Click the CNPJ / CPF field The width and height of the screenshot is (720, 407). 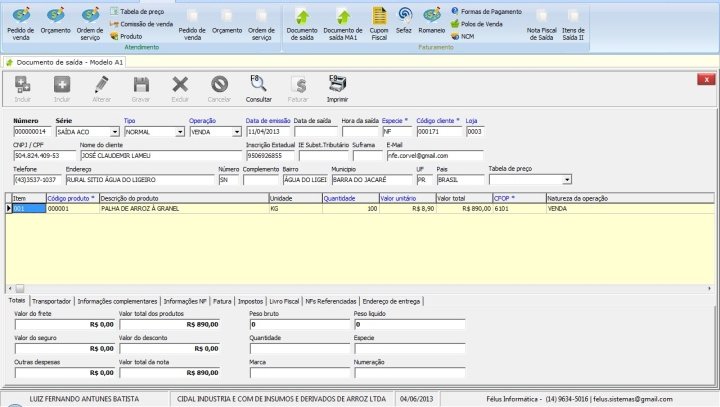pyautogui.click(x=44, y=156)
